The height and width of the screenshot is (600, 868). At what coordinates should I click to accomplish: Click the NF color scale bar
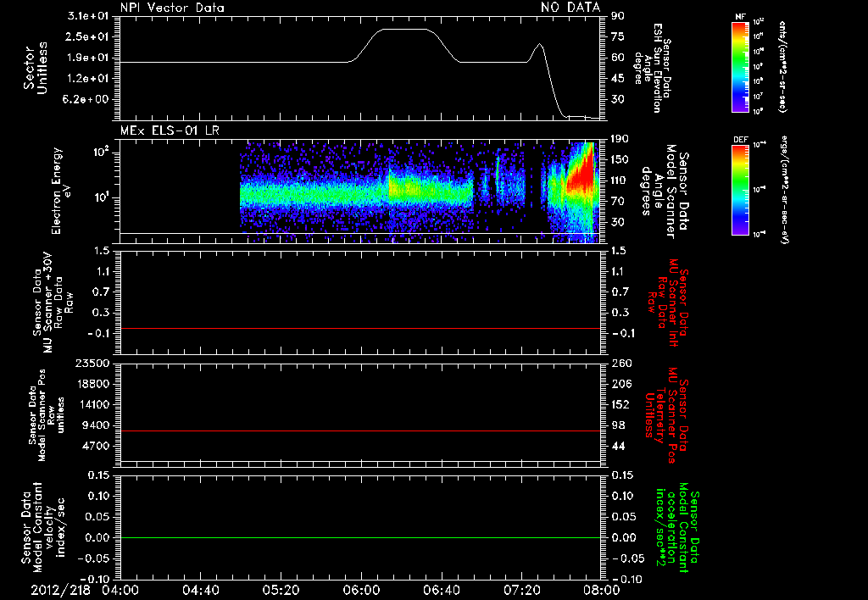pyautogui.click(x=740, y=66)
